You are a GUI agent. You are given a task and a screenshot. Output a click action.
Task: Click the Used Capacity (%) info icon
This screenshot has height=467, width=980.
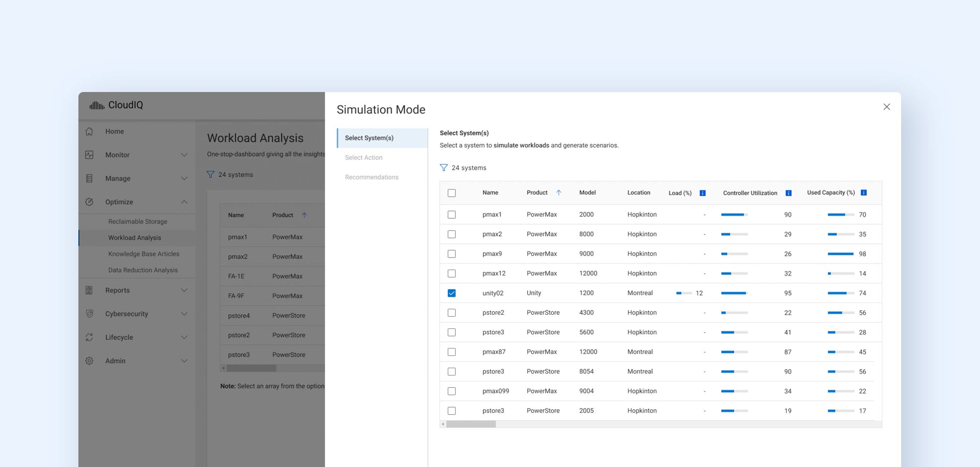863,193
